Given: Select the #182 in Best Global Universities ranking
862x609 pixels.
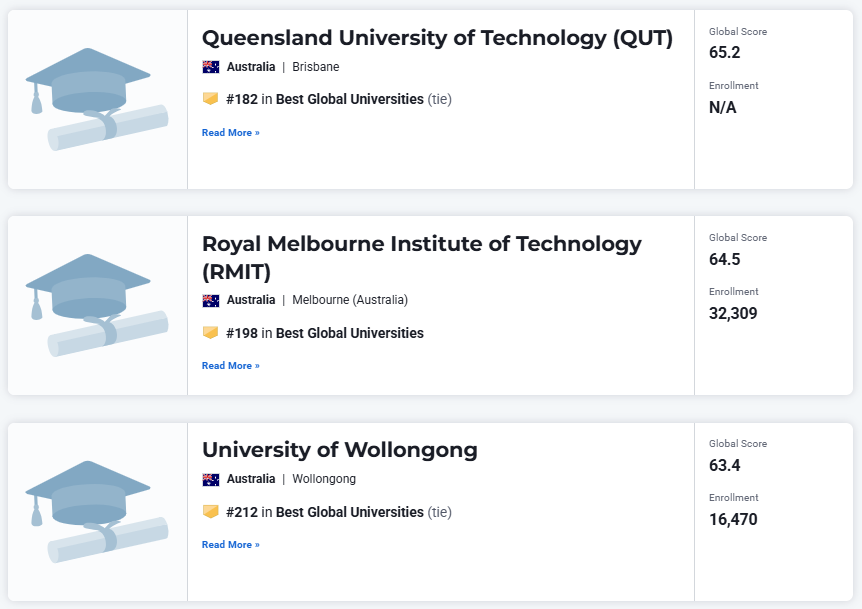Looking at the screenshot, I should [324, 99].
